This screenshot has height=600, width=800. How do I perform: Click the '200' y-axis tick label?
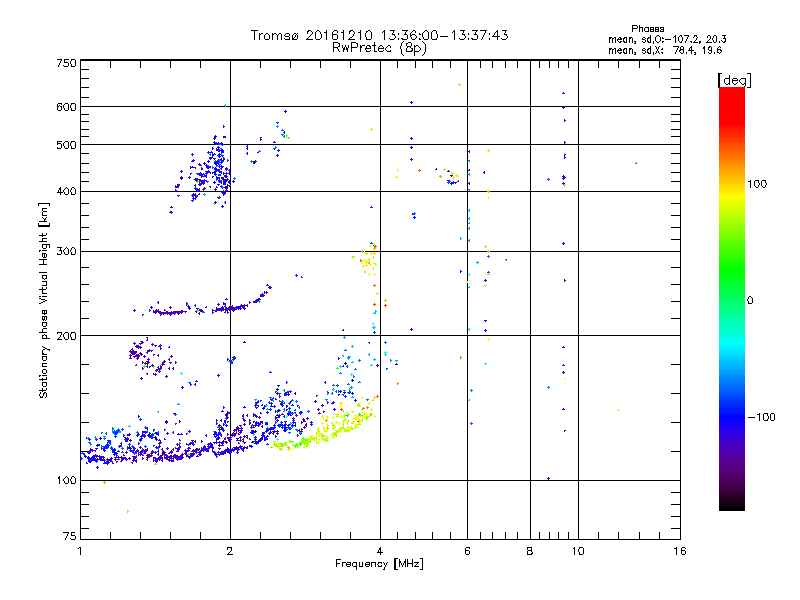(66, 336)
